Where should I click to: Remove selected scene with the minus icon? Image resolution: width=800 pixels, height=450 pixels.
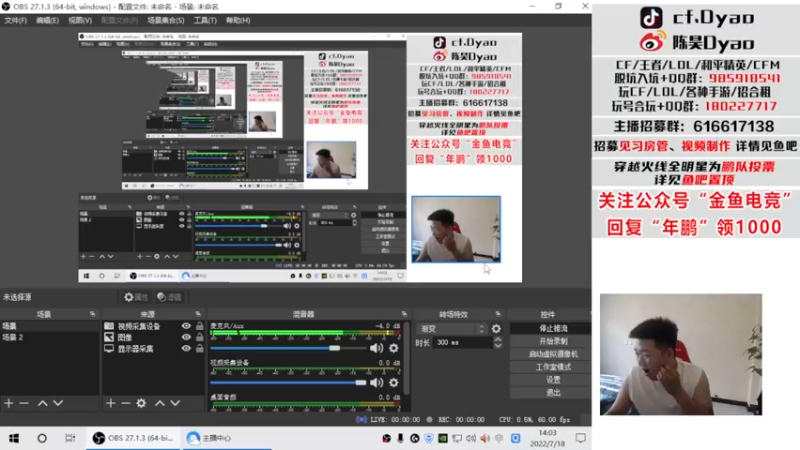[24, 403]
